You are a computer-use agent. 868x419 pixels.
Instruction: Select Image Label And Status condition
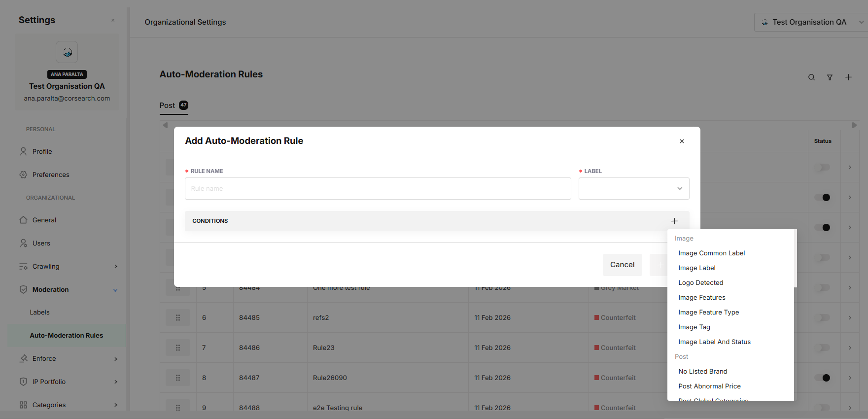coord(714,342)
